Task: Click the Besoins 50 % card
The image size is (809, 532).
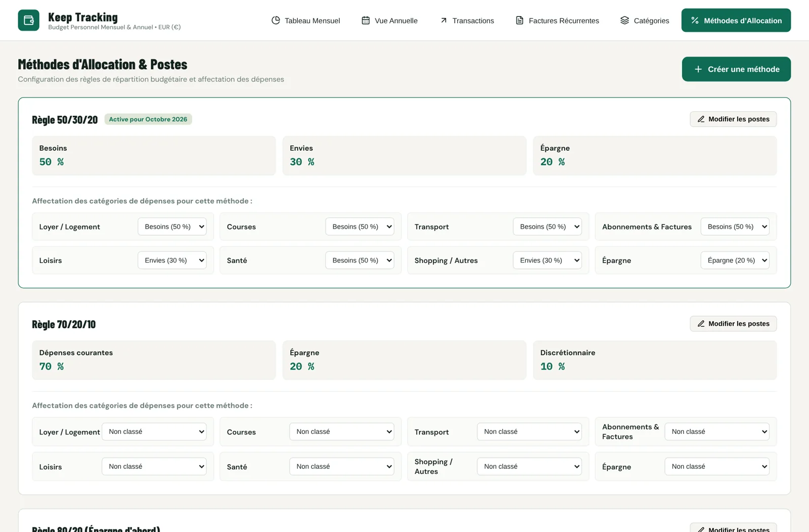Action: (154, 156)
